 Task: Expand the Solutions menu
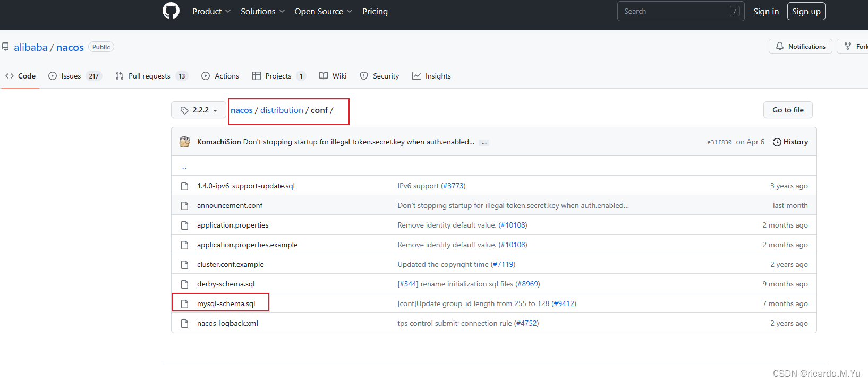point(263,11)
